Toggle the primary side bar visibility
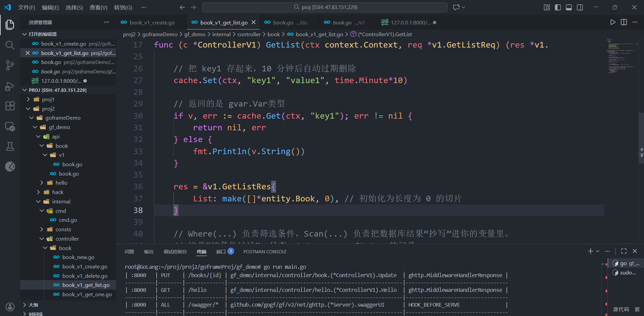The image size is (644, 316). click(558, 7)
